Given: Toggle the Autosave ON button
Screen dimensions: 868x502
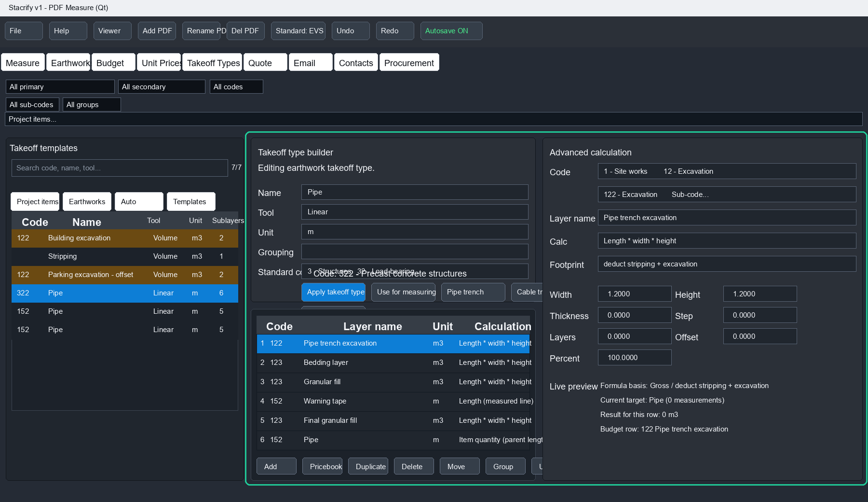Looking at the screenshot, I should click(x=451, y=31).
